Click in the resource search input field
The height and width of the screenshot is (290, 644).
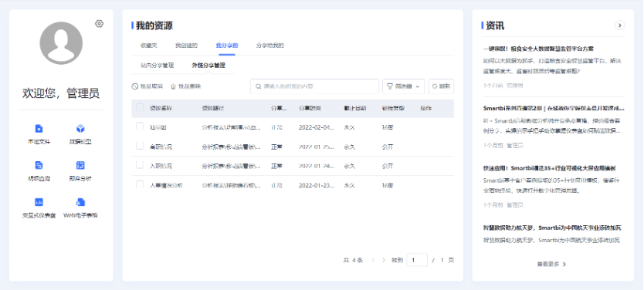point(314,86)
